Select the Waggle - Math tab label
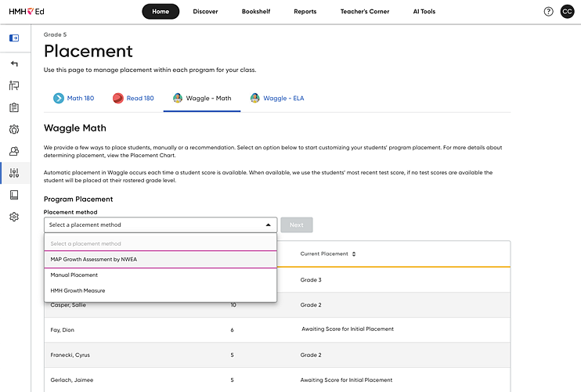This screenshot has width=581, height=392. pos(208,98)
